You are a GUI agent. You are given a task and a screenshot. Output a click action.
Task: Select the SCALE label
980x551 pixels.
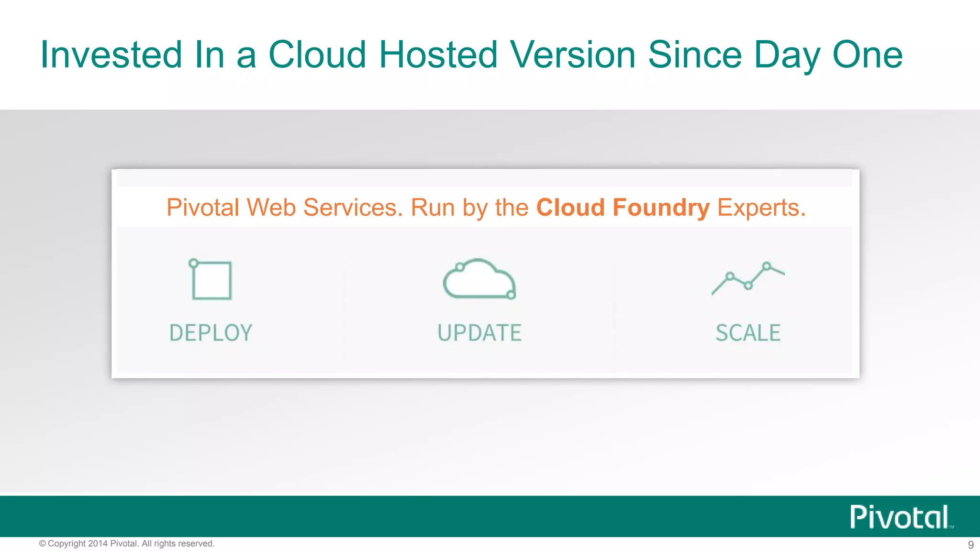pos(748,333)
